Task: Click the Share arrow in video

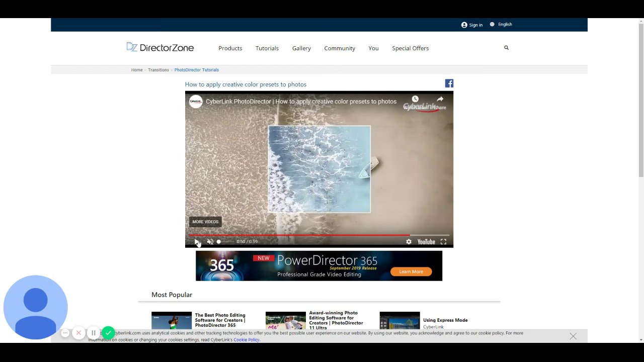Action: 440,99
